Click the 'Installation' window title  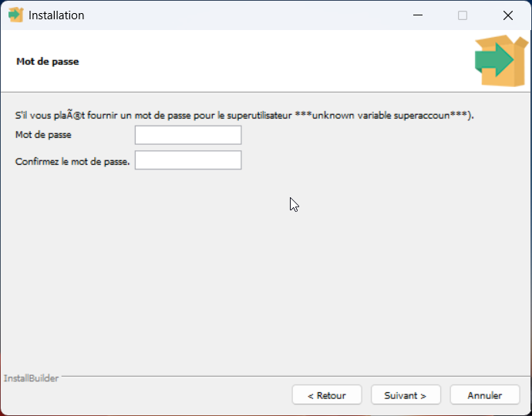point(56,15)
